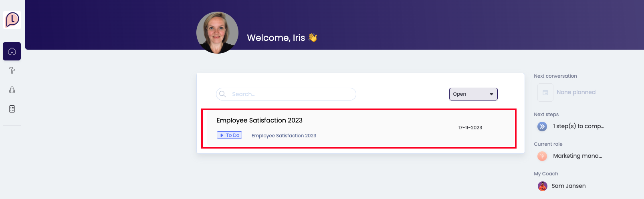This screenshot has height=199, width=644.
Task: Click the status dropdown arrow caret
Action: 491,94
